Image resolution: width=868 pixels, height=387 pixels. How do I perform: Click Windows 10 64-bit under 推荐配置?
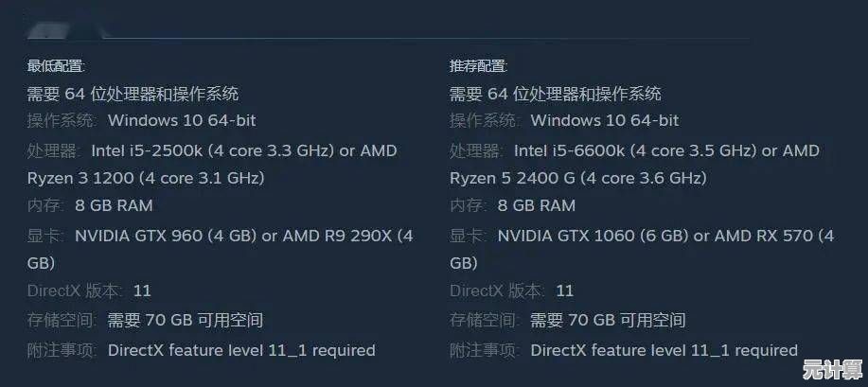tap(604, 121)
